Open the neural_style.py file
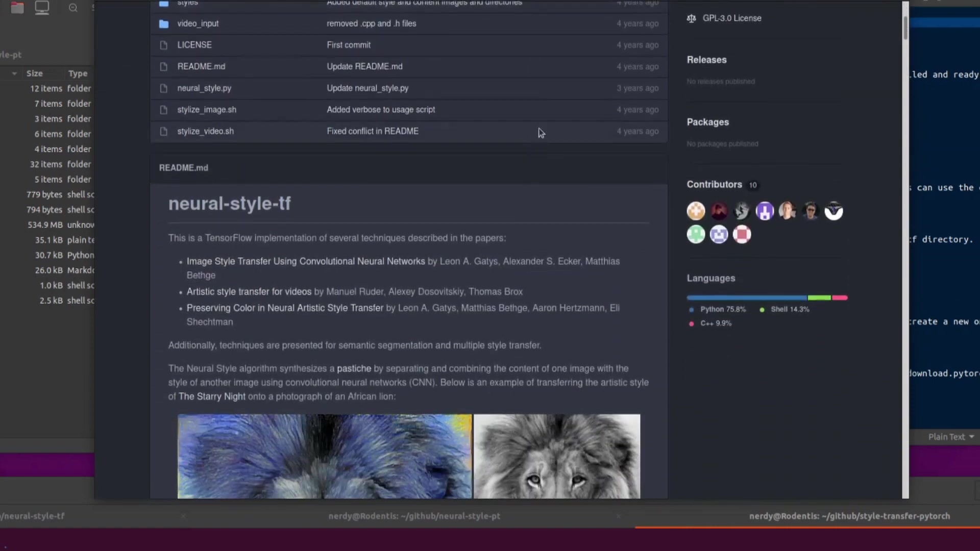The image size is (980, 551). 204,88
